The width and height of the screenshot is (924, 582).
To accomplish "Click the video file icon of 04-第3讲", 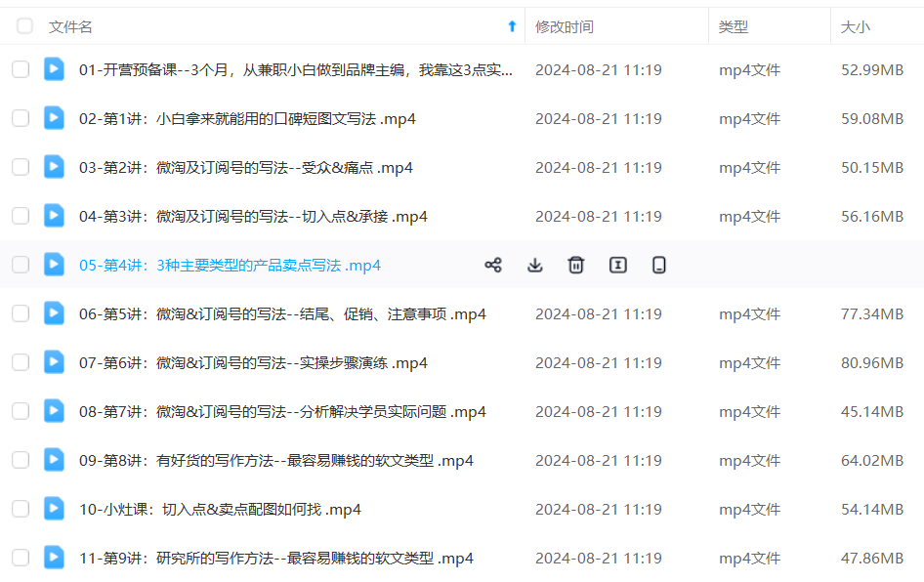I will point(54,216).
